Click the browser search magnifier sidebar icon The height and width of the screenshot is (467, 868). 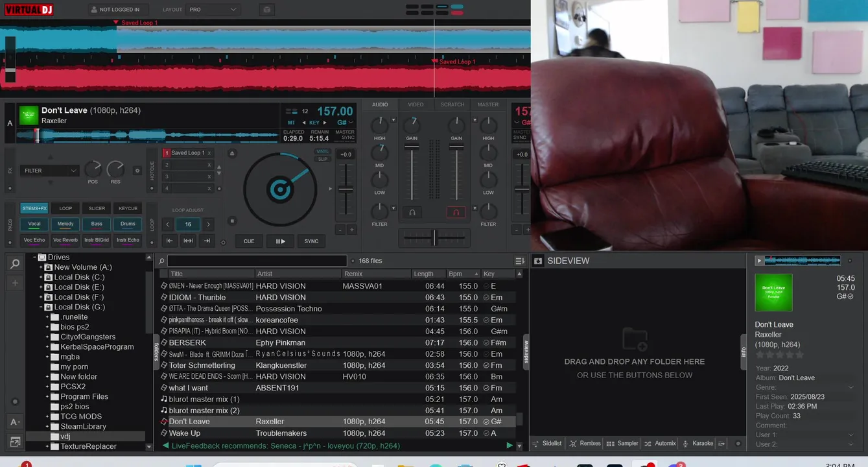pyautogui.click(x=15, y=263)
